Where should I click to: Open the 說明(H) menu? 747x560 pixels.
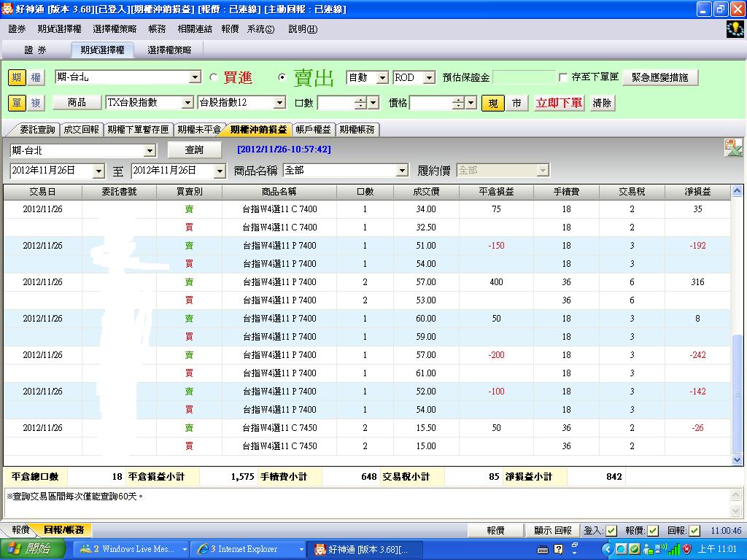click(x=303, y=29)
